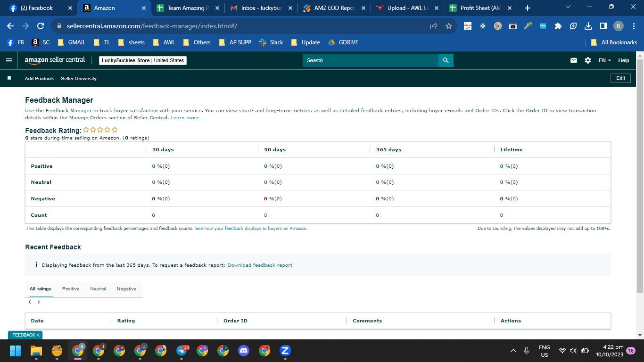
Task: Click the Edit button
Action: pyautogui.click(x=620, y=78)
